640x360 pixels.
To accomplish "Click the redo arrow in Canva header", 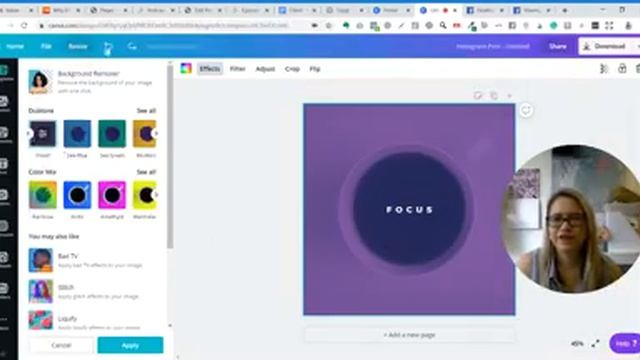I will tap(131, 46).
